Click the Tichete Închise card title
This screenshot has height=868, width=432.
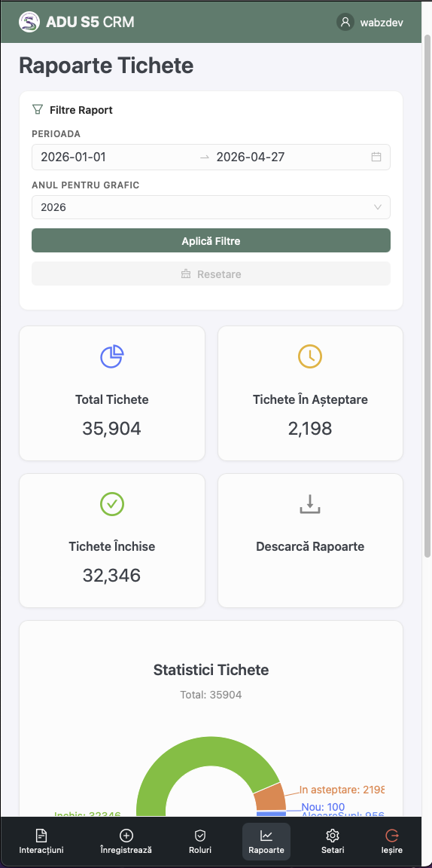111,546
